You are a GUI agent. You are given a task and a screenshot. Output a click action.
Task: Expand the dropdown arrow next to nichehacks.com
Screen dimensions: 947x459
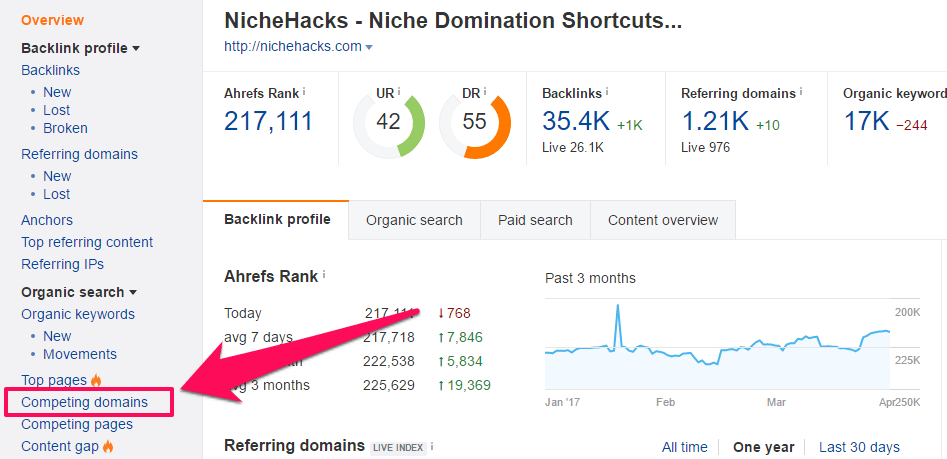[369, 47]
